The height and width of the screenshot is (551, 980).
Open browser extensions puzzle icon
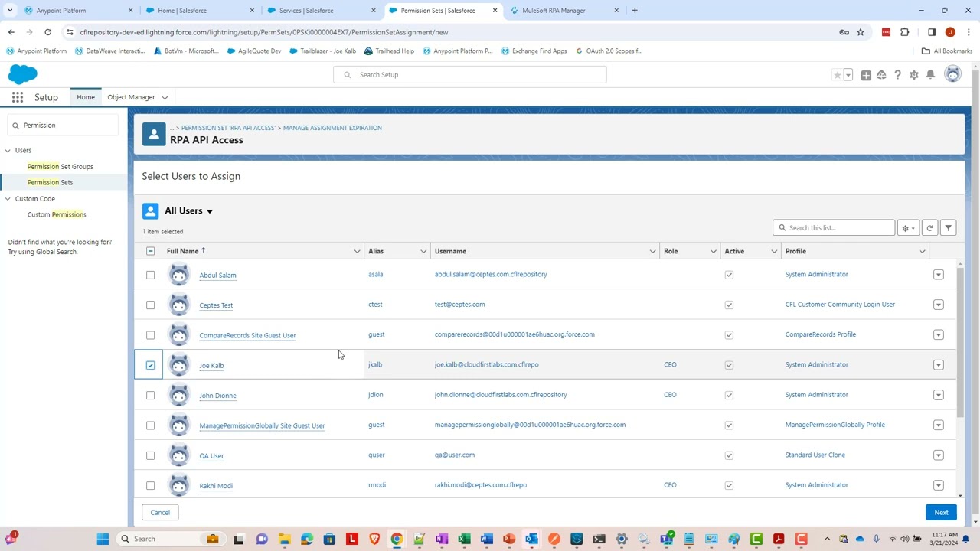point(905,32)
